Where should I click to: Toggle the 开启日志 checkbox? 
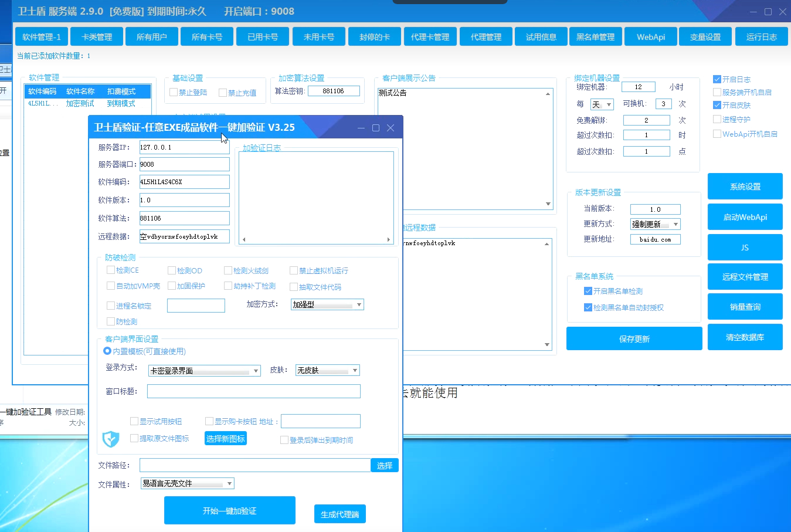(x=717, y=79)
